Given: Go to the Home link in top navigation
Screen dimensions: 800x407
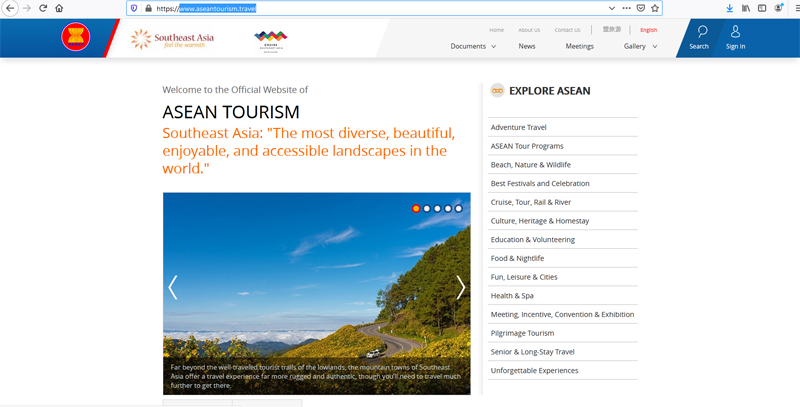Looking at the screenshot, I should tap(496, 30).
